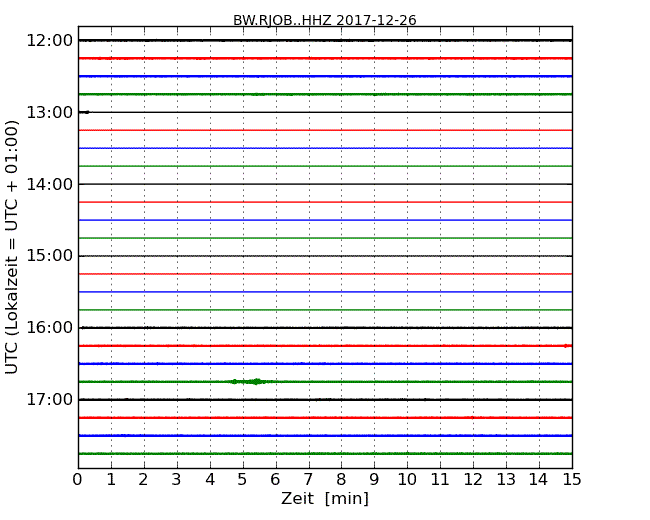Click the Zeit [min] axis label
Image resolution: width=650 pixels, height=520 pixels.
(325, 498)
